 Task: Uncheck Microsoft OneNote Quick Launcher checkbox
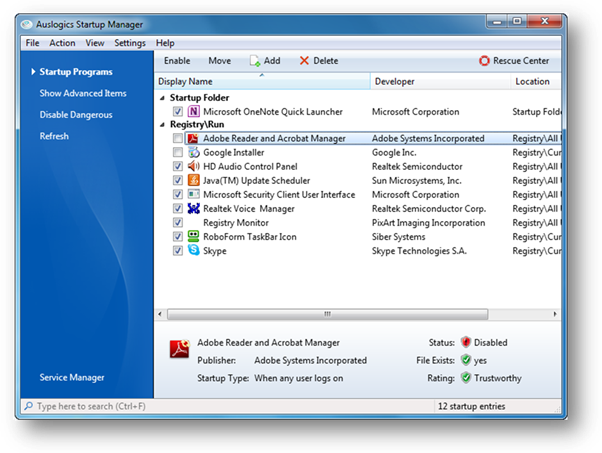click(177, 112)
